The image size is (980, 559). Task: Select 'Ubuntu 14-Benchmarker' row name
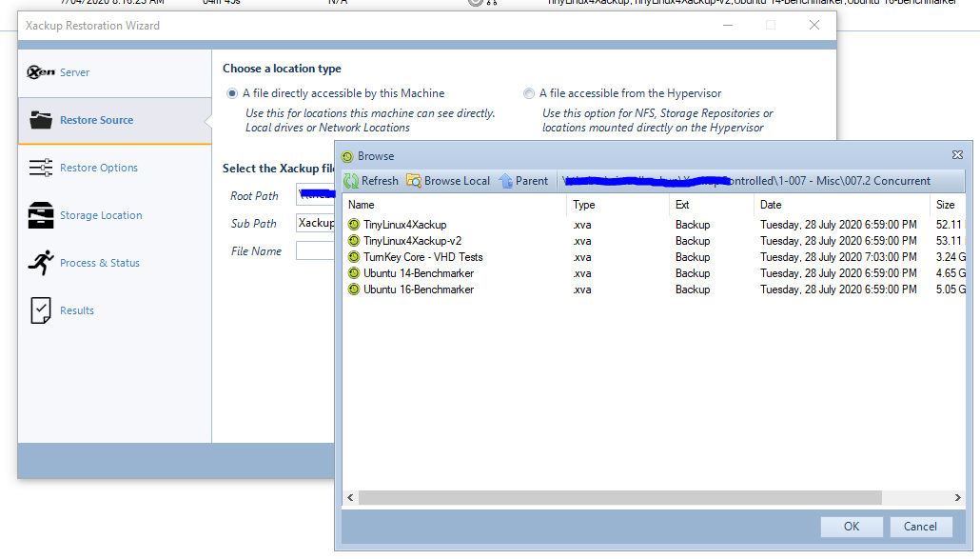tap(419, 273)
